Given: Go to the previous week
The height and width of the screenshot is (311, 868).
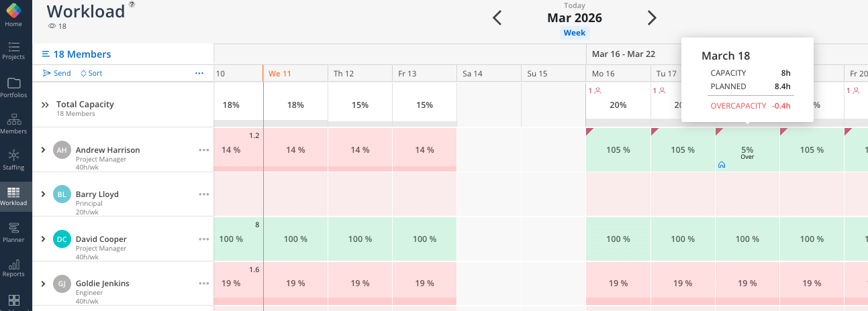Looking at the screenshot, I should (x=497, y=18).
